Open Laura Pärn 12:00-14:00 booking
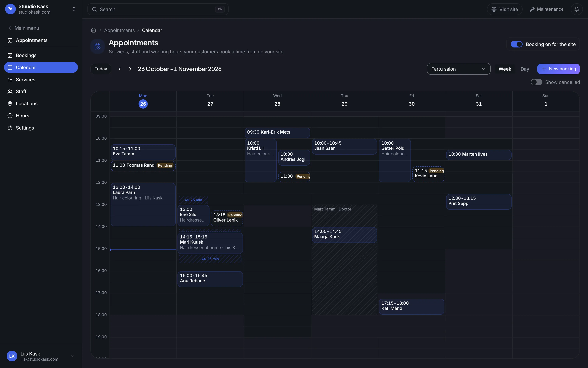The image size is (588, 368). click(x=143, y=205)
